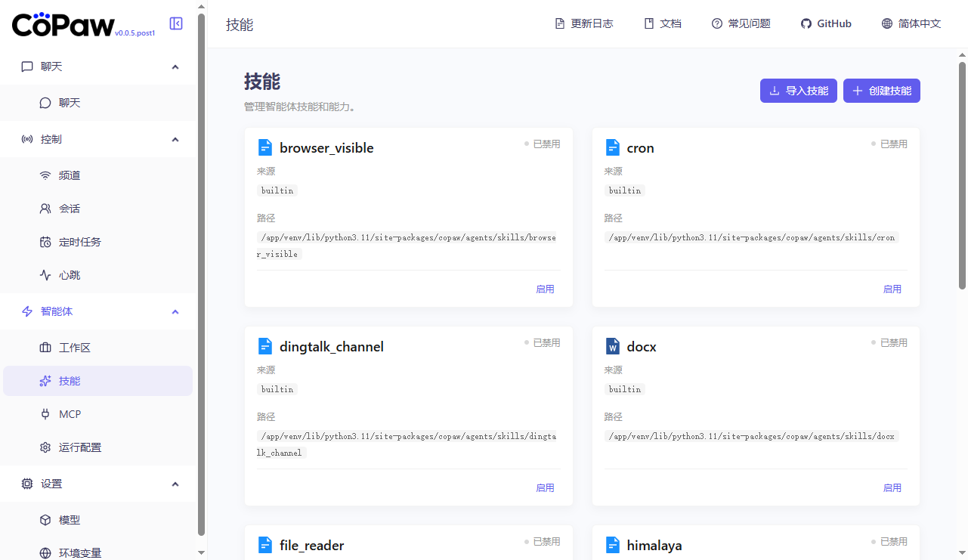The width and height of the screenshot is (968, 560).
Task: Click the 文档 documentation icon
Action: click(649, 23)
